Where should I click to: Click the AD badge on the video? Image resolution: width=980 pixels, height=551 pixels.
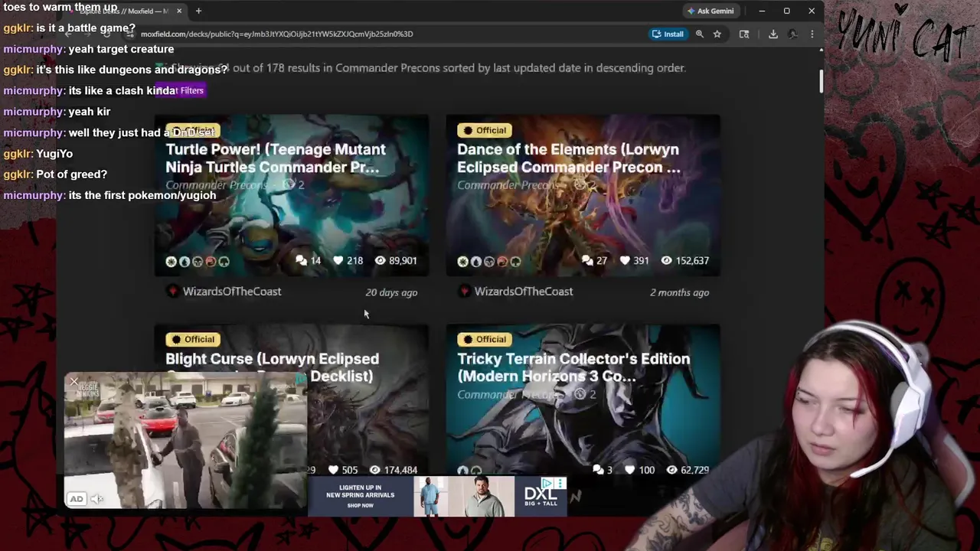(76, 499)
